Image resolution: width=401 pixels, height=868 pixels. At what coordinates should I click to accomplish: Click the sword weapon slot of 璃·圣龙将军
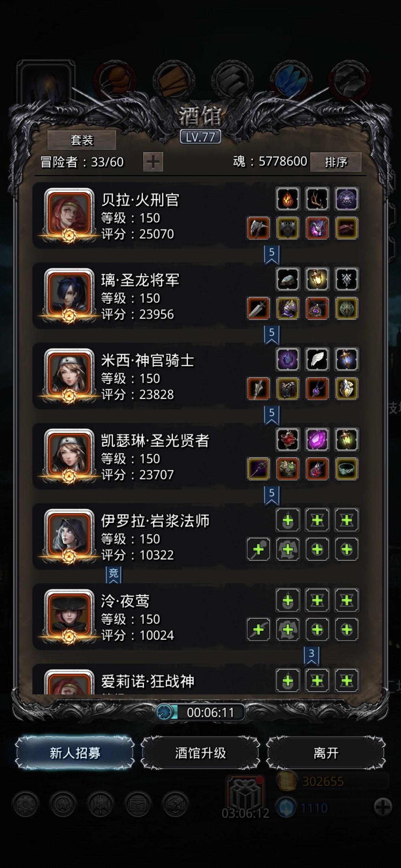click(258, 308)
